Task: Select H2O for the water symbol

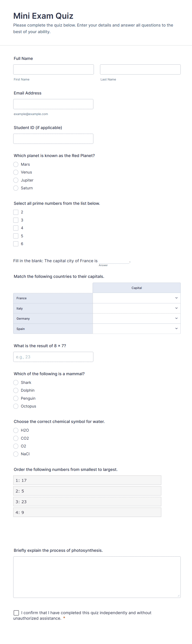Action: [16, 430]
